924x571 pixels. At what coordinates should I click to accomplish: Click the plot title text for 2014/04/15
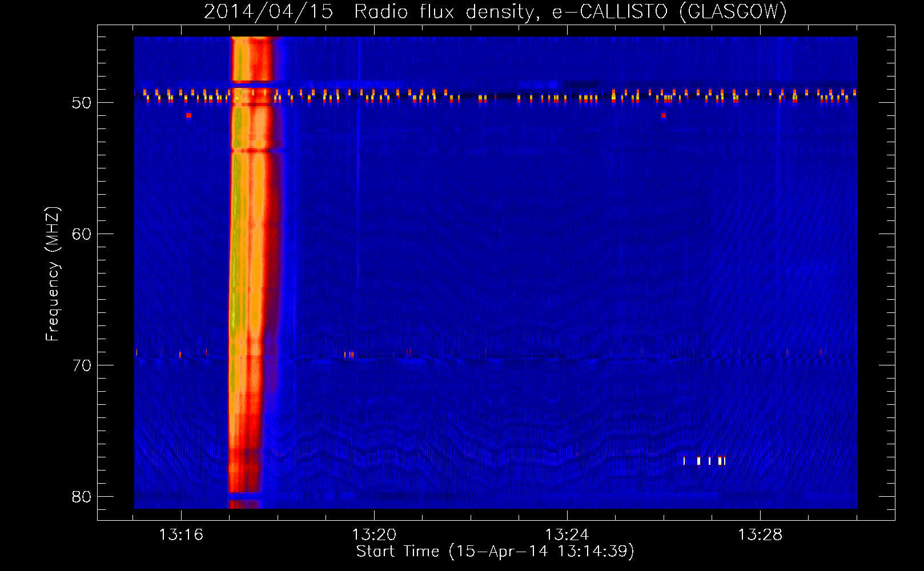495,11
